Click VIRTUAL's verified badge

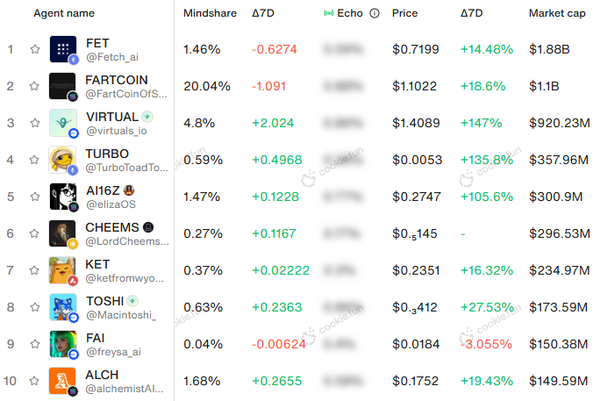pyautogui.click(x=147, y=116)
